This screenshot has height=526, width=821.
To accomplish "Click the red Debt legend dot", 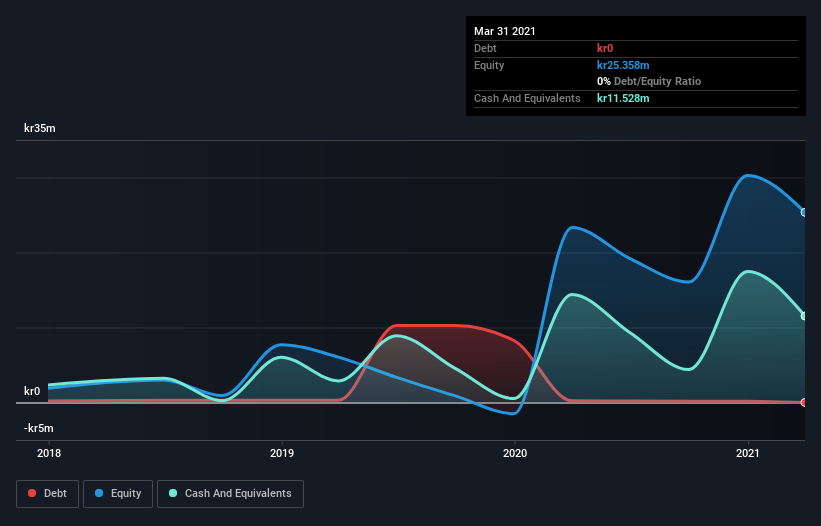I will (x=32, y=493).
